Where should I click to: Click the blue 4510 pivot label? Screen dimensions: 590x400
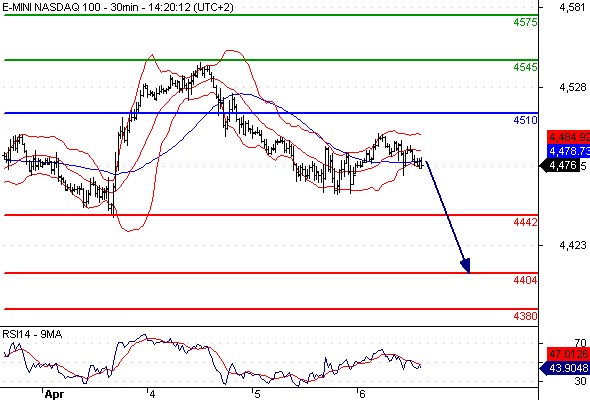525,120
